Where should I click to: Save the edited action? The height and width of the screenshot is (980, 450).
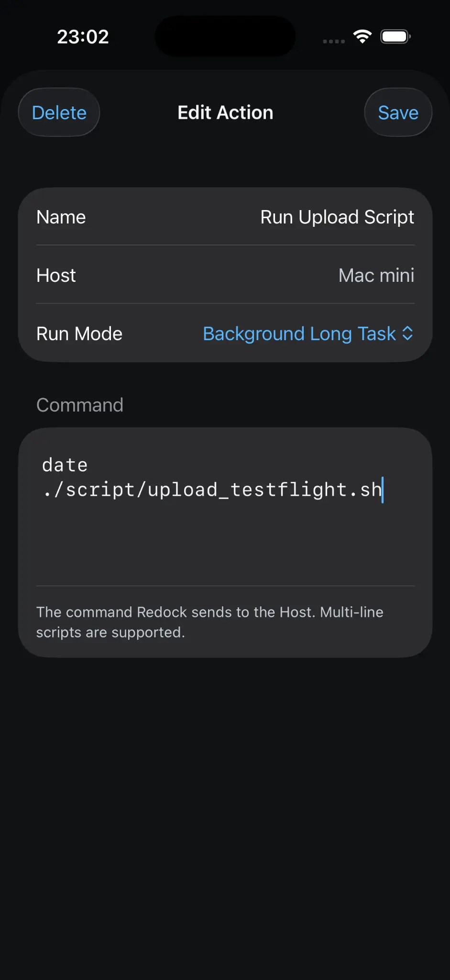(x=398, y=112)
